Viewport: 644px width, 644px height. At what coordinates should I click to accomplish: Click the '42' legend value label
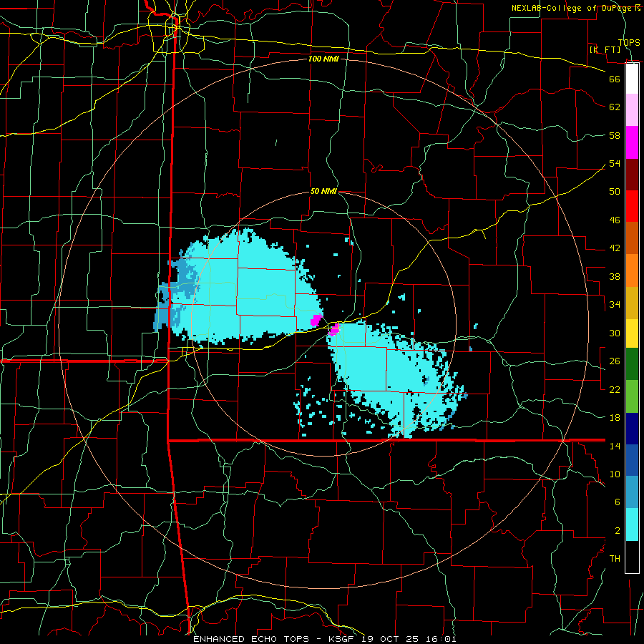point(615,248)
